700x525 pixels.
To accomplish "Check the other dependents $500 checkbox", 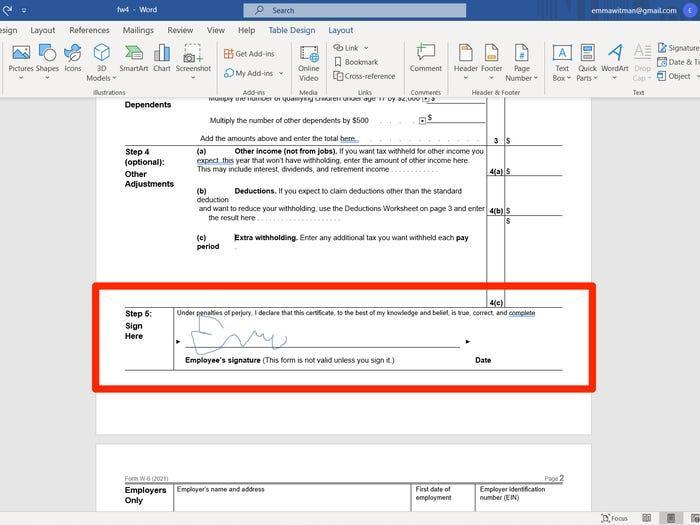I will tap(422, 121).
